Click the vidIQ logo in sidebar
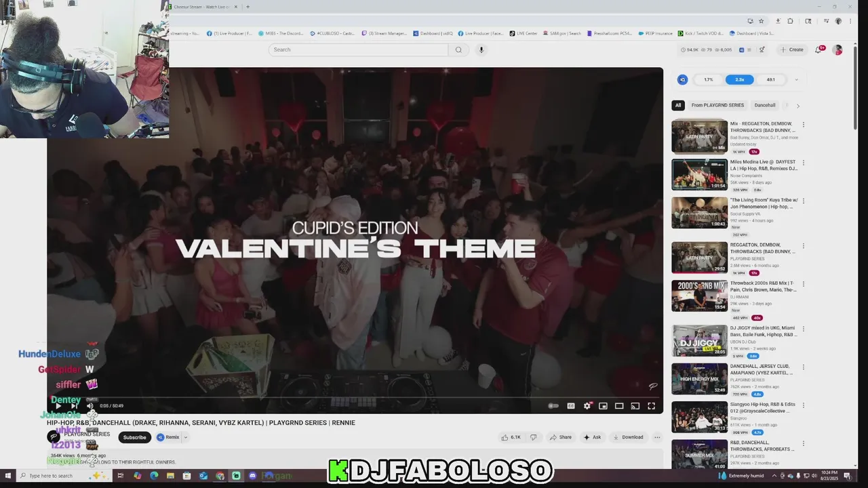This screenshot has height=488, width=868. [x=683, y=79]
